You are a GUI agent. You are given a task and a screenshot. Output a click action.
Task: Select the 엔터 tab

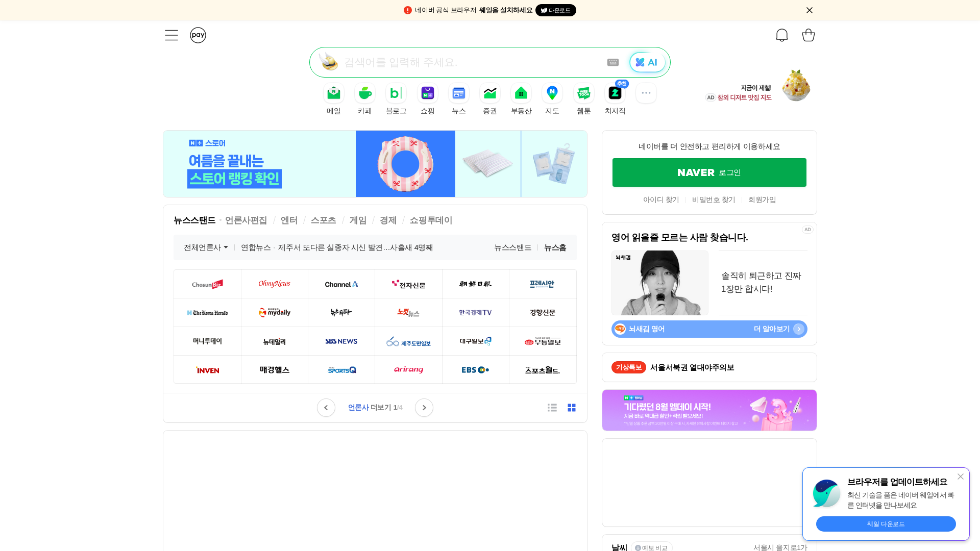click(289, 220)
